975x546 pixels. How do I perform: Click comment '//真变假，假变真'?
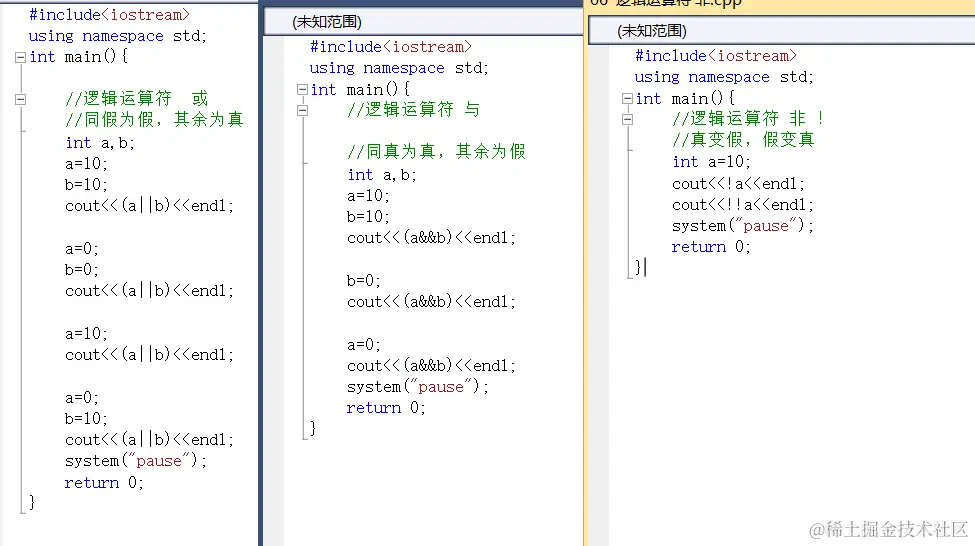tap(743, 139)
